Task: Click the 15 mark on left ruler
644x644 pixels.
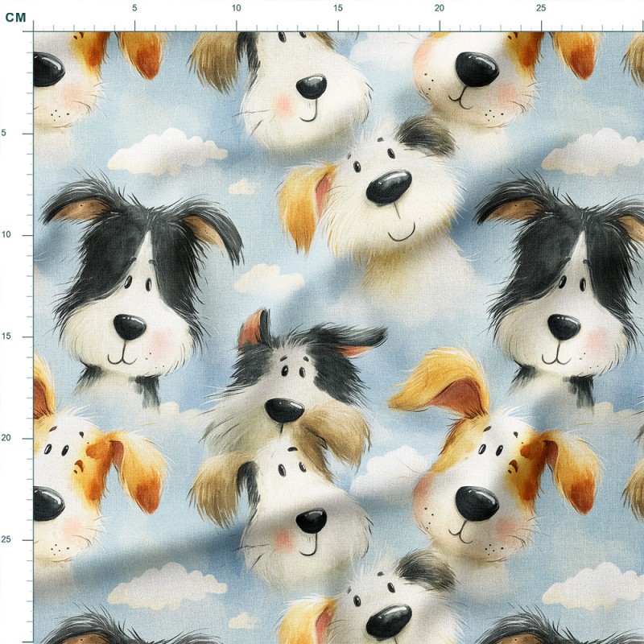Action: [x=6, y=336]
